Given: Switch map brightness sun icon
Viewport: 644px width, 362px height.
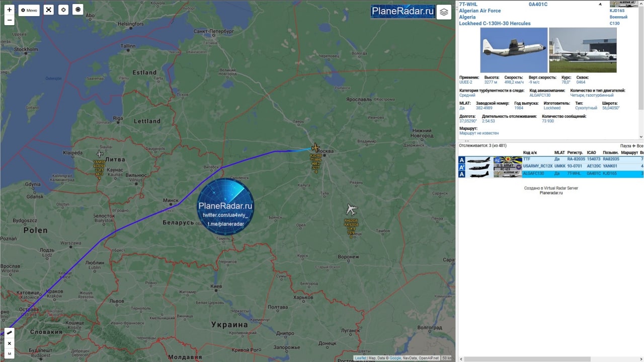Looking at the screenshot, I should pyautogui.click(x=77, y=10).
